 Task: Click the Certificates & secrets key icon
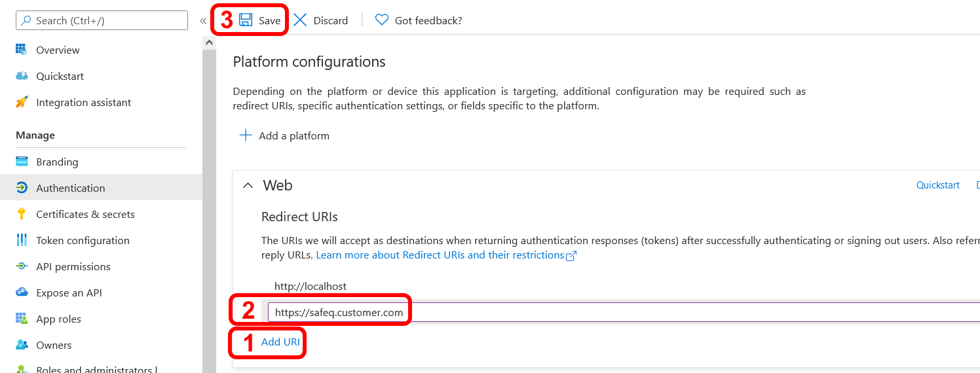point(22,214)
